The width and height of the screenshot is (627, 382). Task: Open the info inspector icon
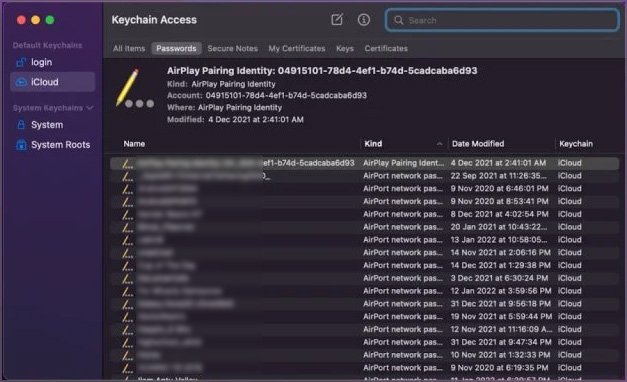click(x=363, y=20)
